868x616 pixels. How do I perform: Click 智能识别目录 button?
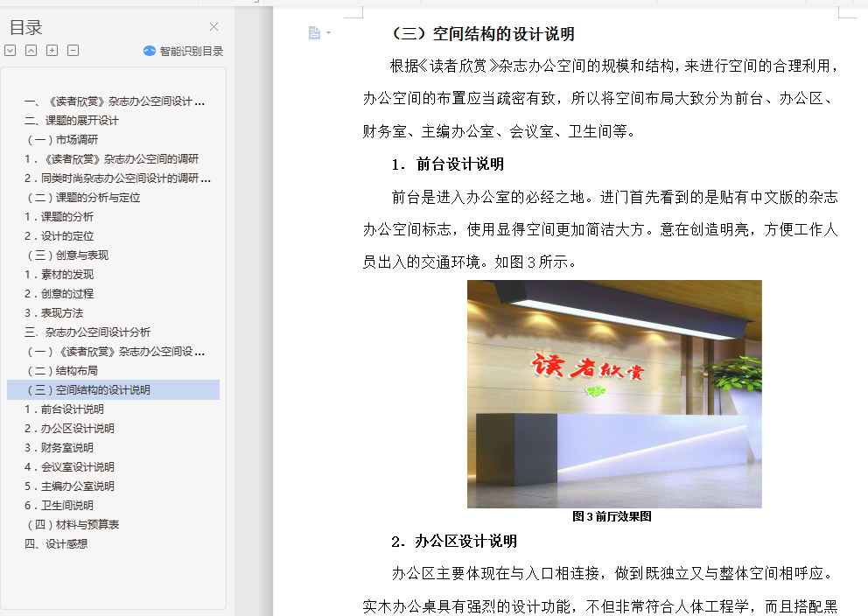tap(183, 51)
